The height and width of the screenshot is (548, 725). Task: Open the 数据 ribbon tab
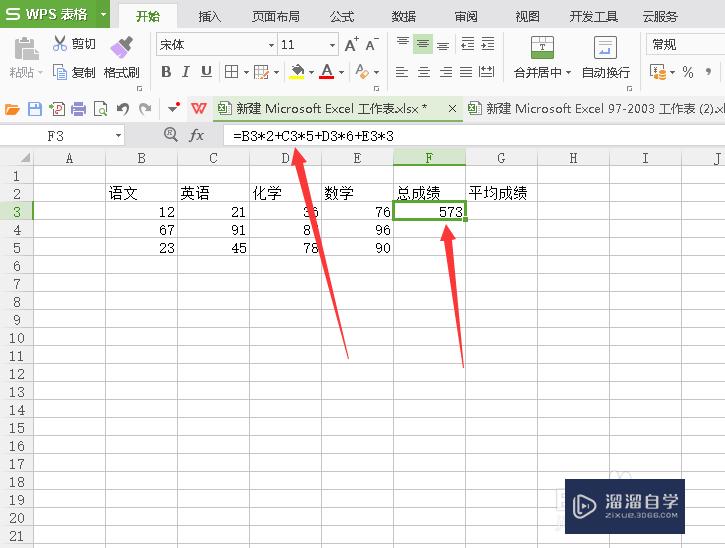404,17
